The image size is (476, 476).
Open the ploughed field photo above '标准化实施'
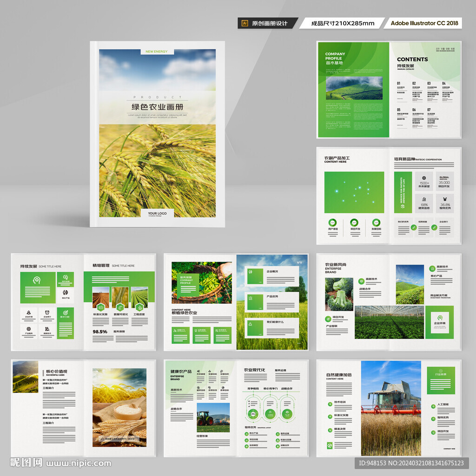coord(100,297)
